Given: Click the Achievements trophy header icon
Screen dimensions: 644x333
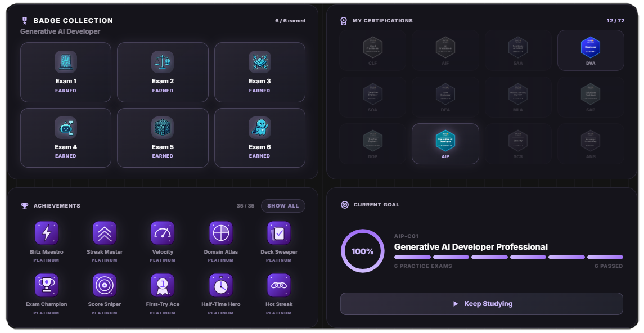Looking at the screenshot, I should pyautogui.click(x=25, y=206).
